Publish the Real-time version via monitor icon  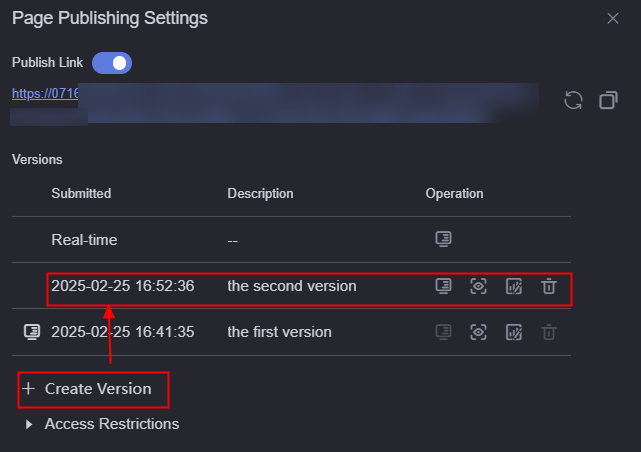click(443, 239)
